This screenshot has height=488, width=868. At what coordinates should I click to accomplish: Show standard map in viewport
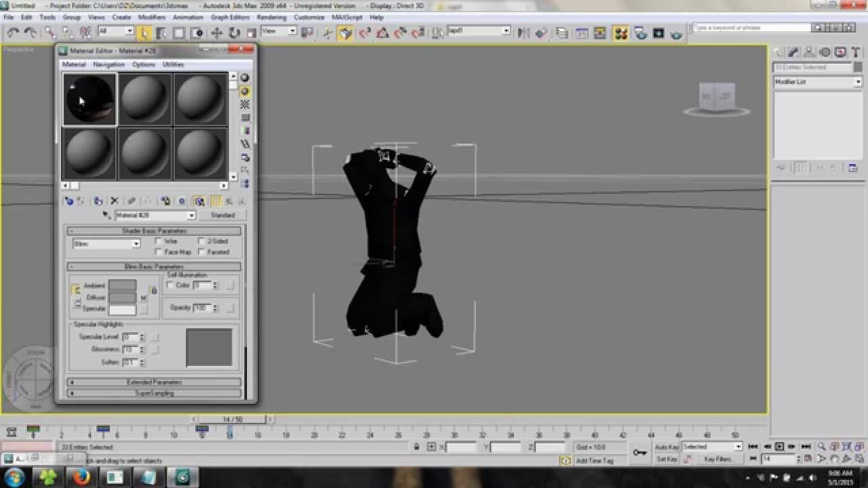[199, 201]
